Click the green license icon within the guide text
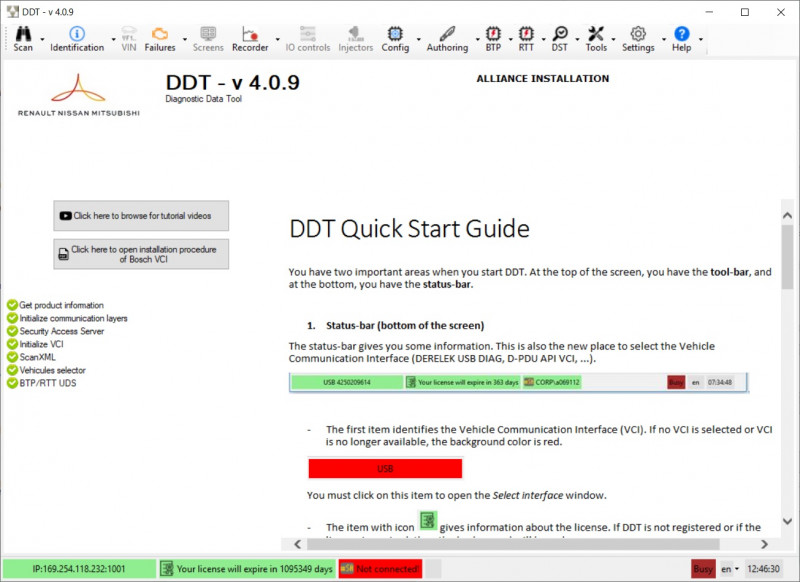 click(428, 521)
